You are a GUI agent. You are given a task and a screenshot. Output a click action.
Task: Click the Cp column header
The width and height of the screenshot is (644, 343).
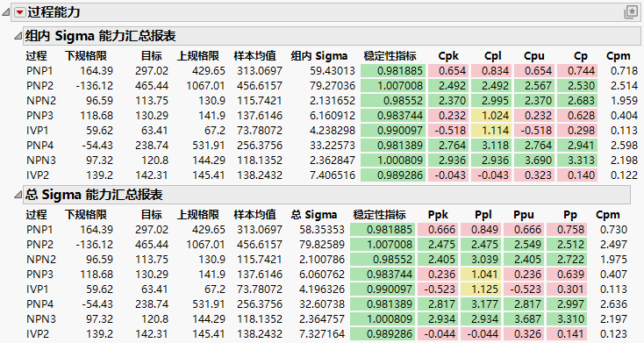581,56
